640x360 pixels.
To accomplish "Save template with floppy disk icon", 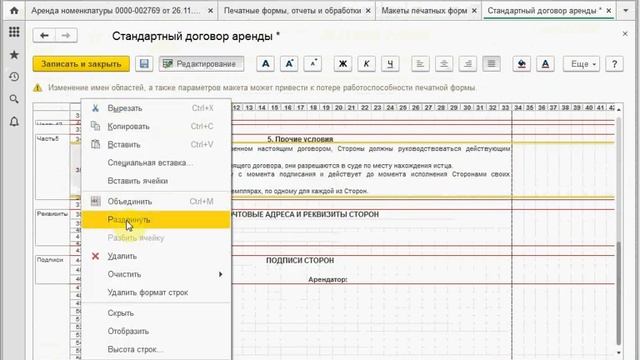I will click(144, 64).
